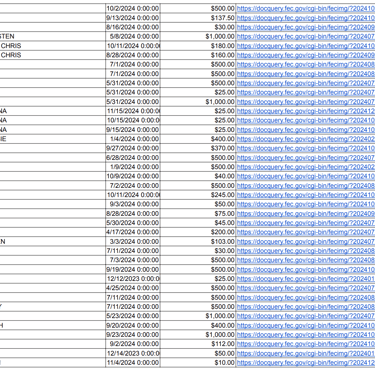Follow the link in the 12/12/2023 row
This screenshot has width=375, height=375.
pyautogui.click(x=306, y=279)
